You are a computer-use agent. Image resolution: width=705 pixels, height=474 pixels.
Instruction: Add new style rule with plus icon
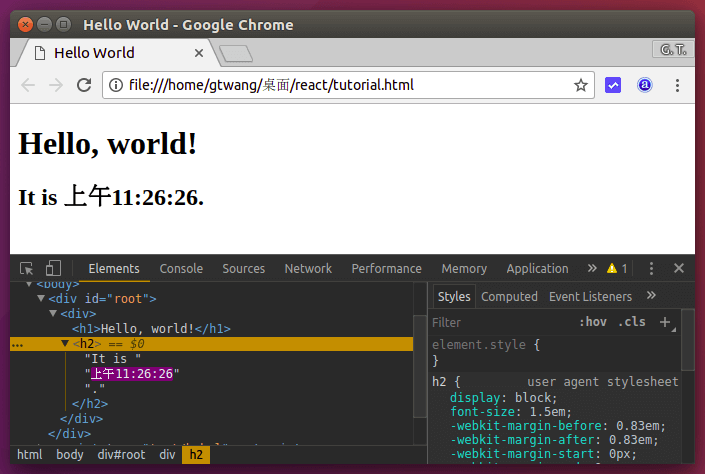coord(664,322)
